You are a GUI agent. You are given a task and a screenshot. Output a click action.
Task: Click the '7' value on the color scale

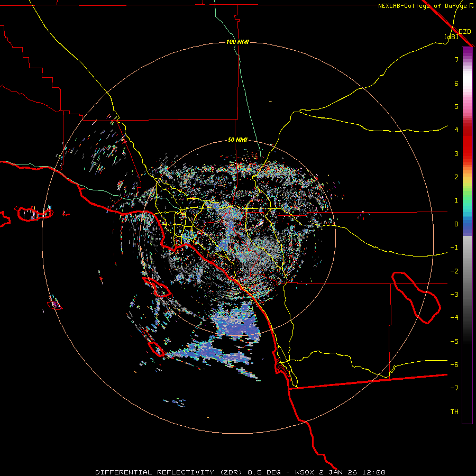(456, 59)
